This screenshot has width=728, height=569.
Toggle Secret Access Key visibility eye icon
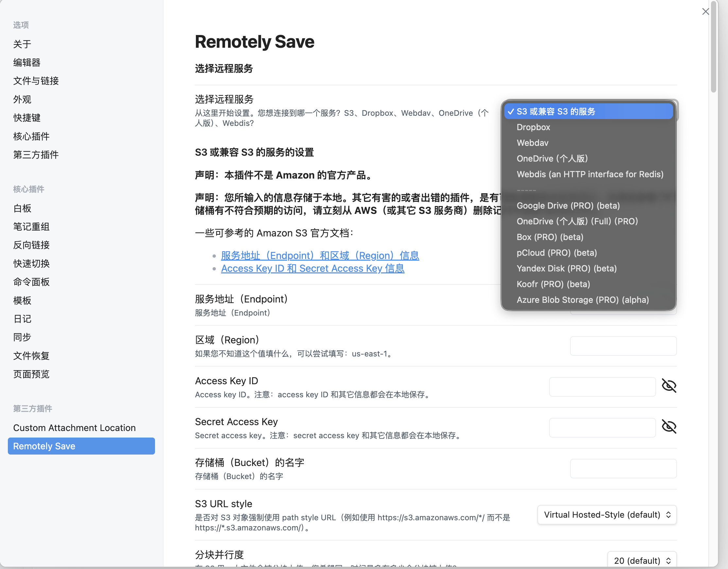click(x=669, y=427)
